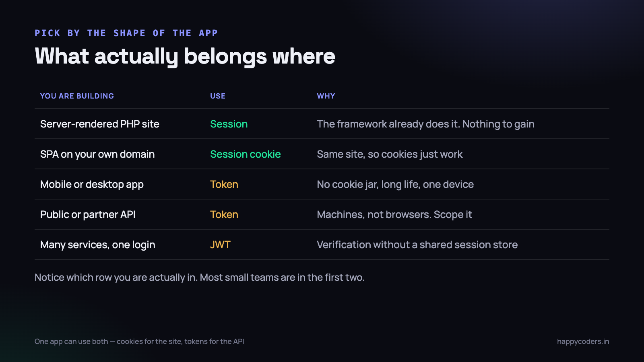The image size is (644, 362).
Task: Open the happycoders.in footer link
Action: click(x=583, y=341)
